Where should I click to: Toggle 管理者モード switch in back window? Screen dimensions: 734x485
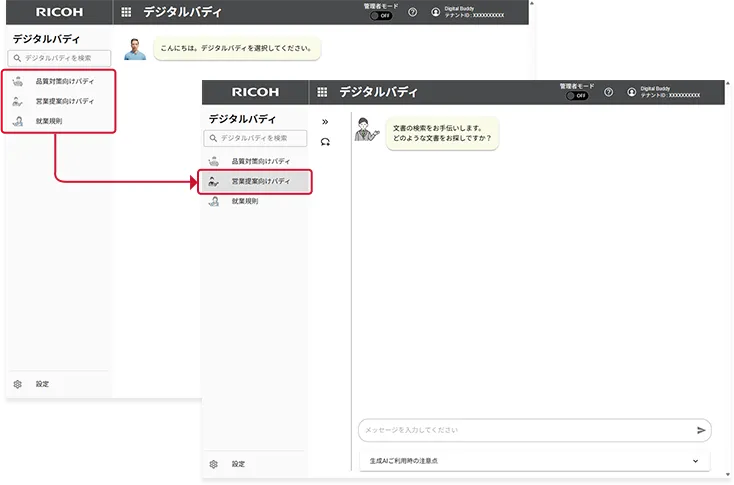tap(380, 16)
